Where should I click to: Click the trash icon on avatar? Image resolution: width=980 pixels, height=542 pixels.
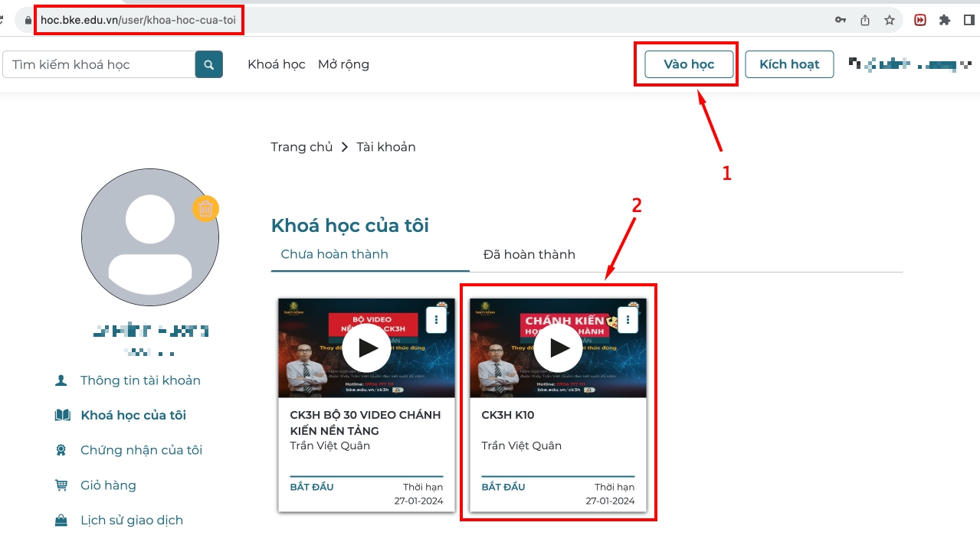pos(205,208)
